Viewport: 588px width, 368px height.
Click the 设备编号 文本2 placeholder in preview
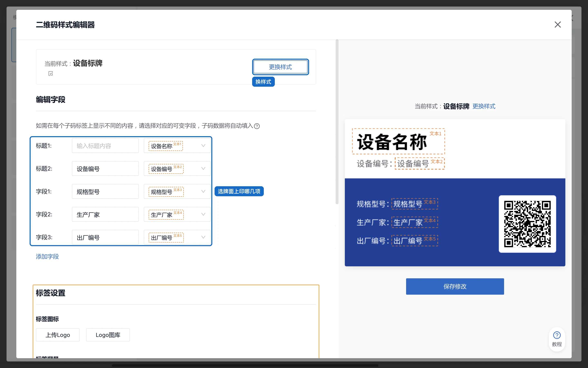[x=420, y=163]
